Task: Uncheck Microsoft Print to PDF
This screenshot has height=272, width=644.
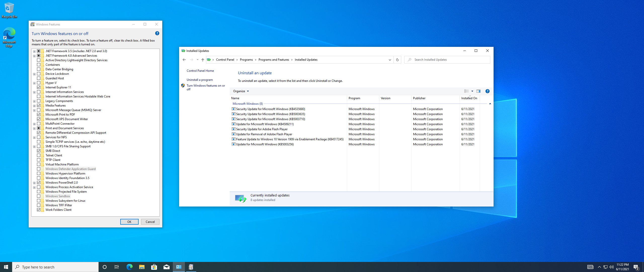Action: [39, 115]
